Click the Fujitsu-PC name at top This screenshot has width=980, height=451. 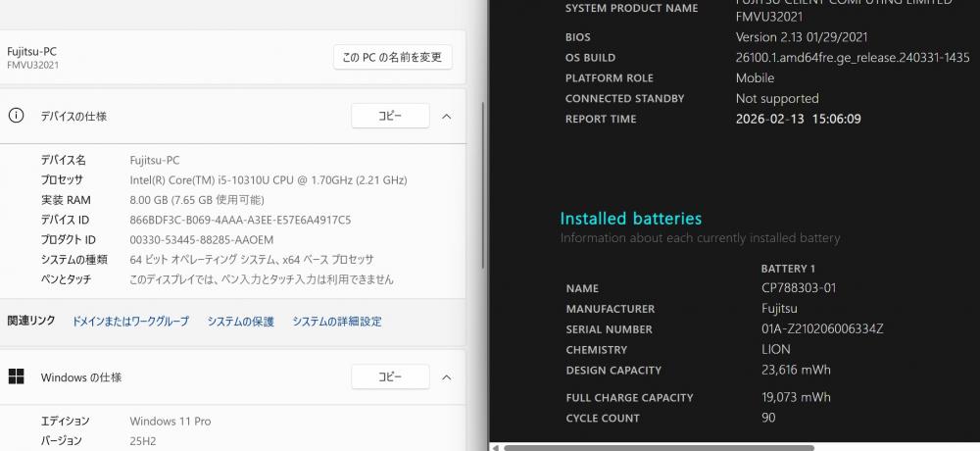click(31, 51)
